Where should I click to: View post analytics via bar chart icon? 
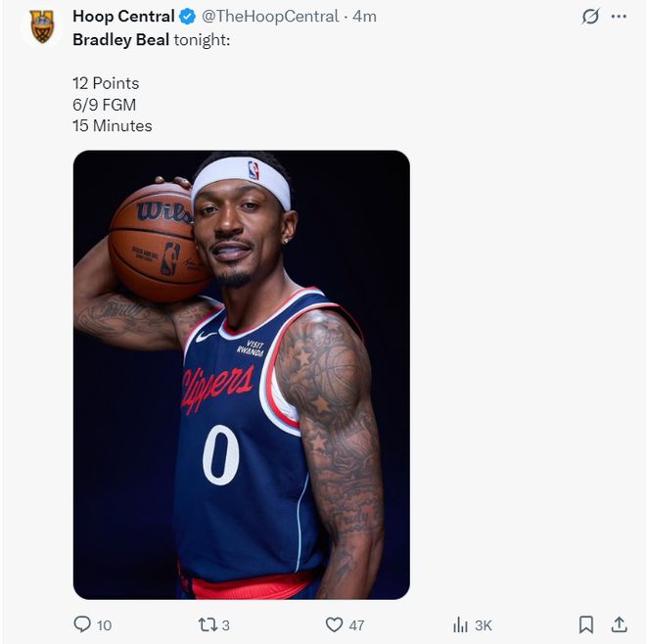point(460,624)
